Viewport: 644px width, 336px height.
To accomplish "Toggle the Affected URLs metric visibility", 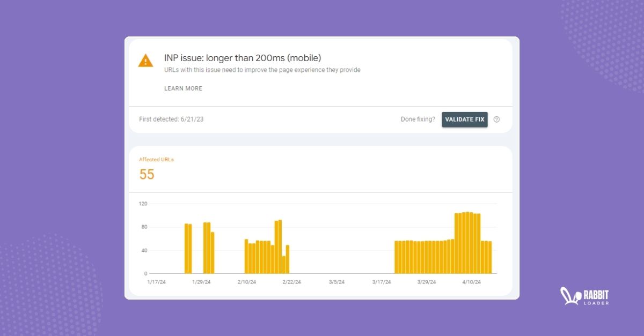I will 156,159.
